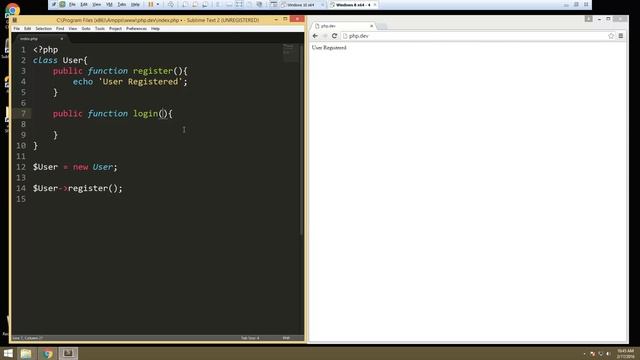The width and height of the screenshot is (640, 360).
Task: Open Sublime Text Tools menu
Action: click(100, 29)
